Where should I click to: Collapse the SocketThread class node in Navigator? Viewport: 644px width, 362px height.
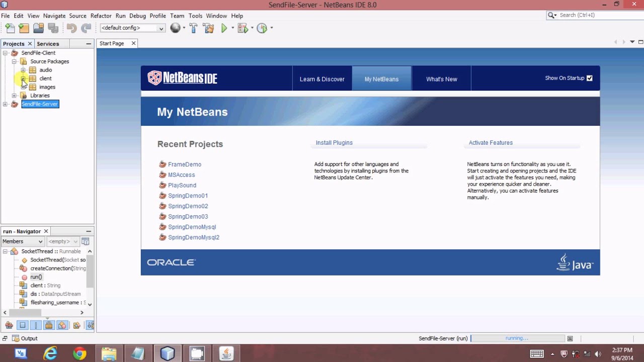(5, 251)
